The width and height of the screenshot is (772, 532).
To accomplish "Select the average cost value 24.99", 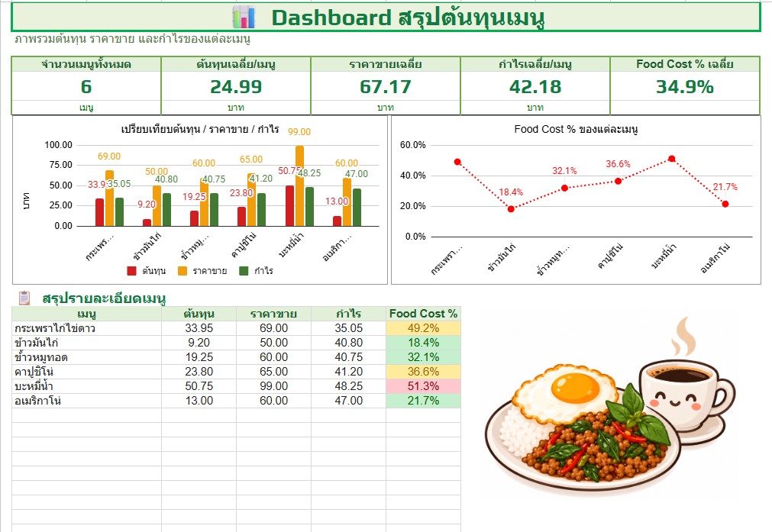I will click(236, 86).
